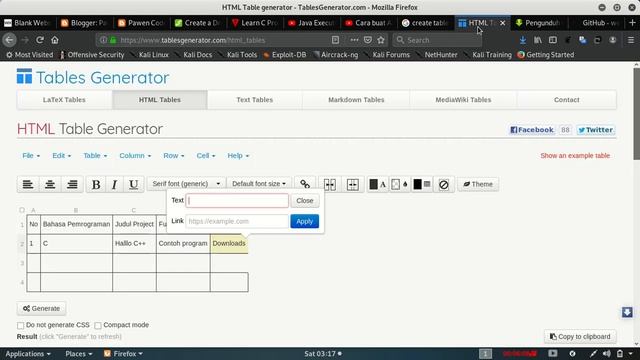Screen dimensions: 640x360
Task: Click the link Text input field
Action: click(237, 200)
